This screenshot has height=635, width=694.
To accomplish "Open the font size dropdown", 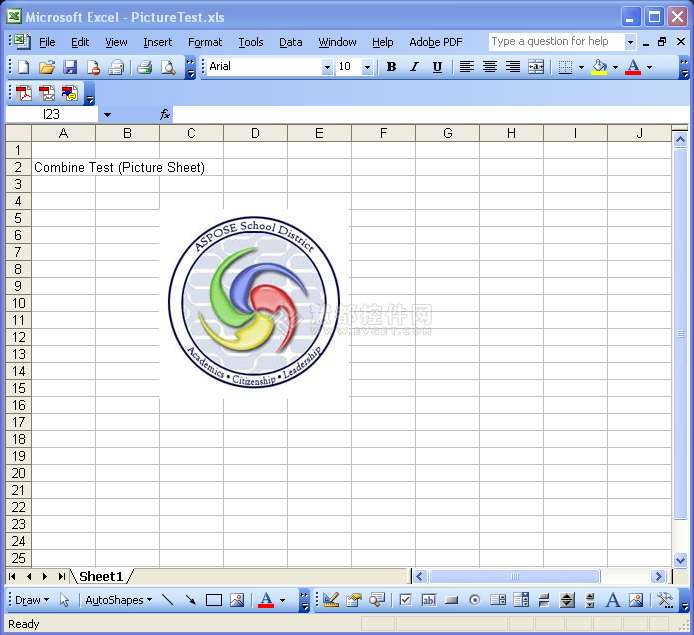I will click(x=367, y=67).
